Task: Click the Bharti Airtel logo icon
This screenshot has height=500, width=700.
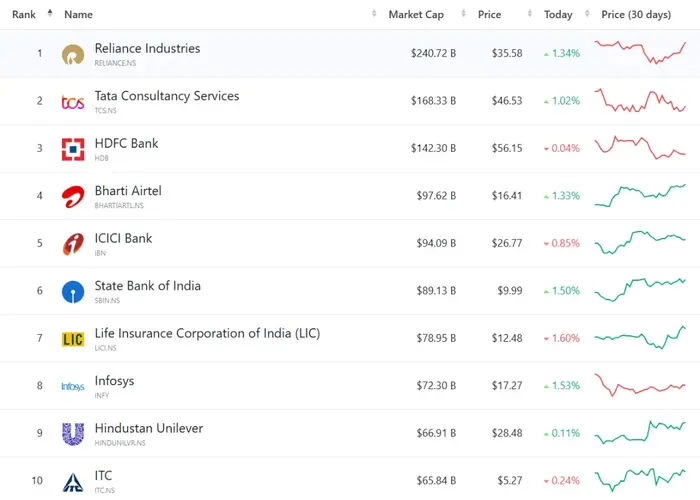Action: 73,196
